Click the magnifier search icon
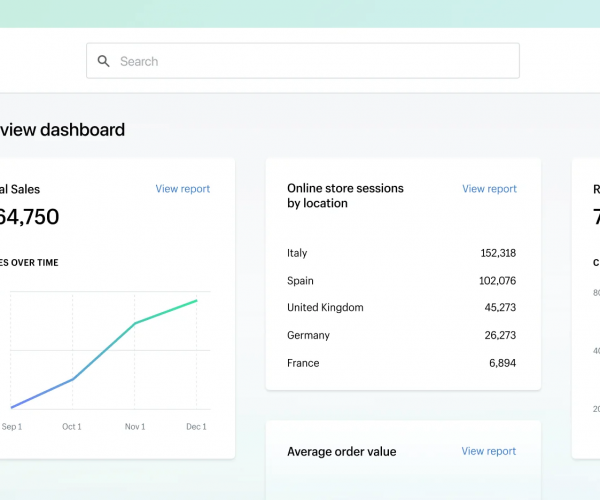600x500 pixels. 103,61
